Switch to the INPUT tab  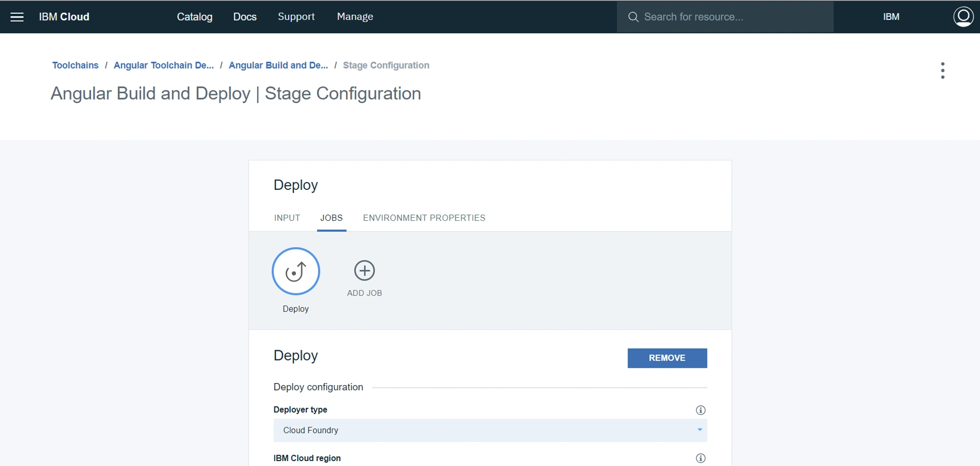click(287, 218)
